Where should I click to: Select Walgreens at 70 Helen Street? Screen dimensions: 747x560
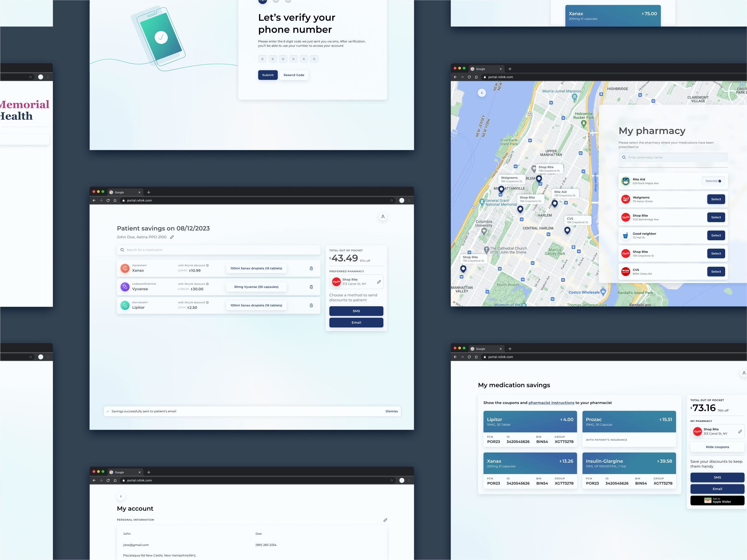pyautogui.click(x=716, y=199)
